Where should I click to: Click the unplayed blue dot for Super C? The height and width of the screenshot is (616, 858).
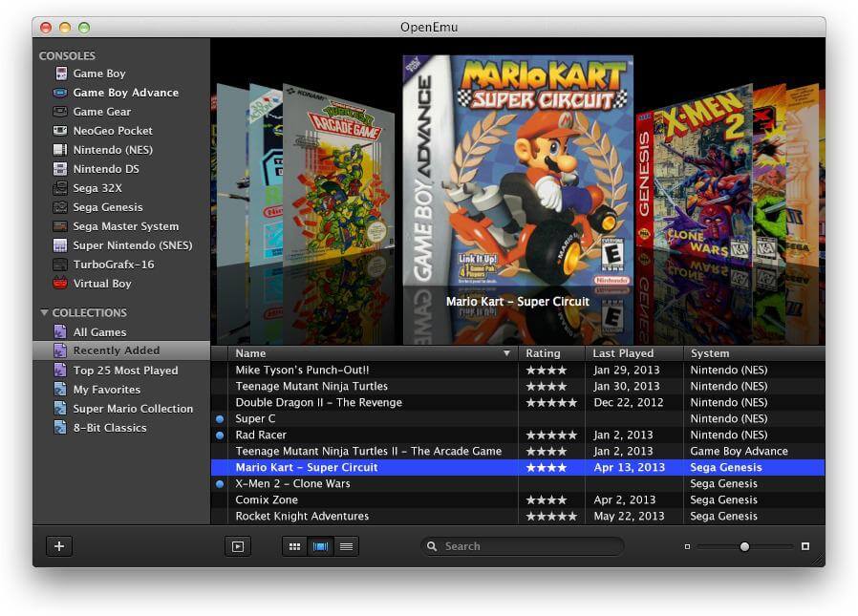(220, 419)
